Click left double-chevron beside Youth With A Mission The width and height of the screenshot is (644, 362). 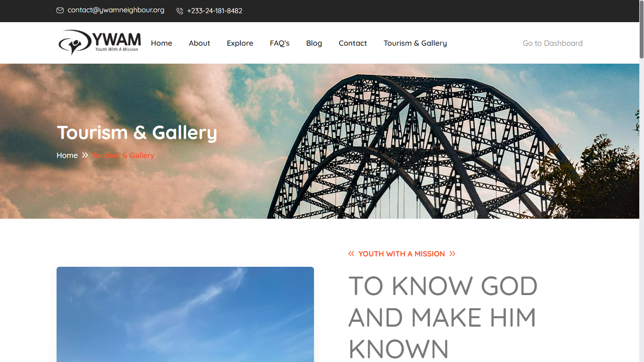click(x=351, y=254)
